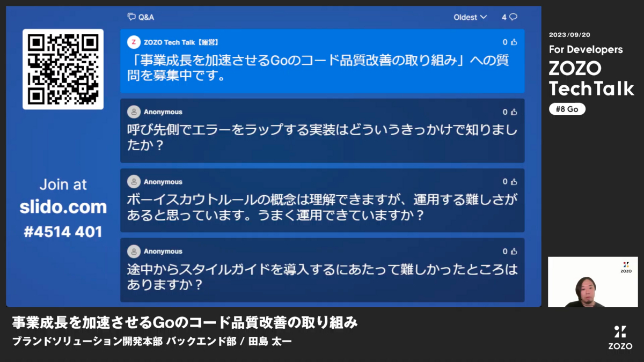Click the slido QR code
The width and height of the screenshot is (644, 362).
(x=63, y=69)
